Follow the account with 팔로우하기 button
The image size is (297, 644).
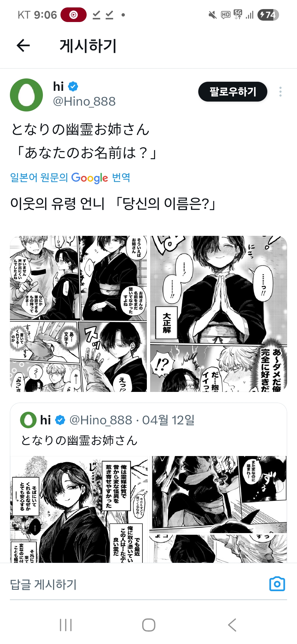(x=233, y=92)
